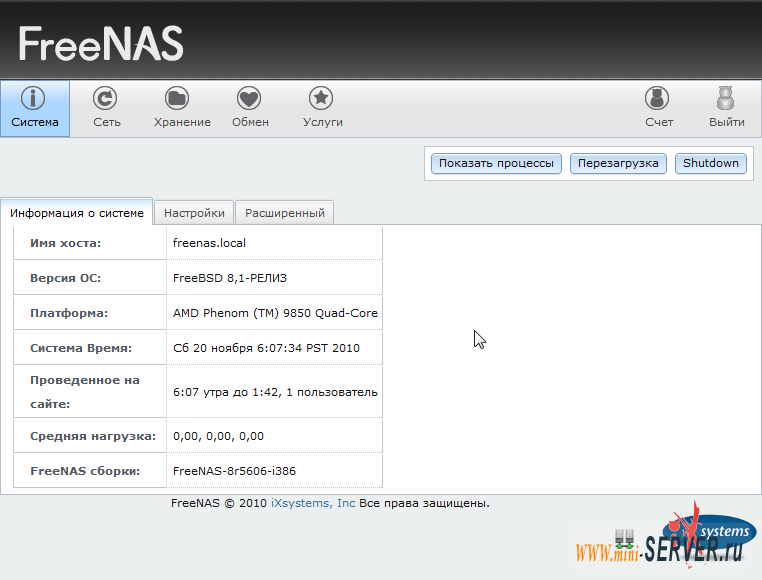Click the Средняя нагрузка label
The width and height of the screenshot is (762, 580).
(93, 436)
